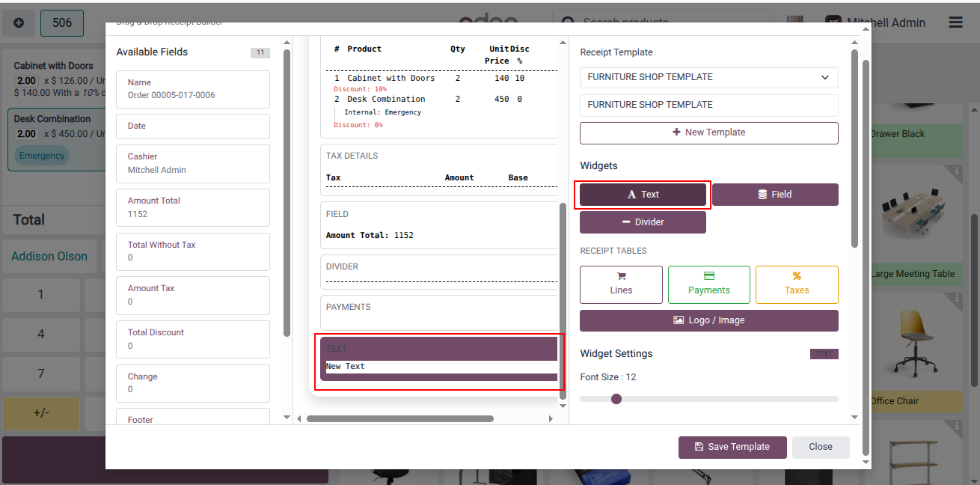Insert the Taxes receipt table
Image resolution: width=980 pixels, height=485 pixels.
click(x=797, y=284)
